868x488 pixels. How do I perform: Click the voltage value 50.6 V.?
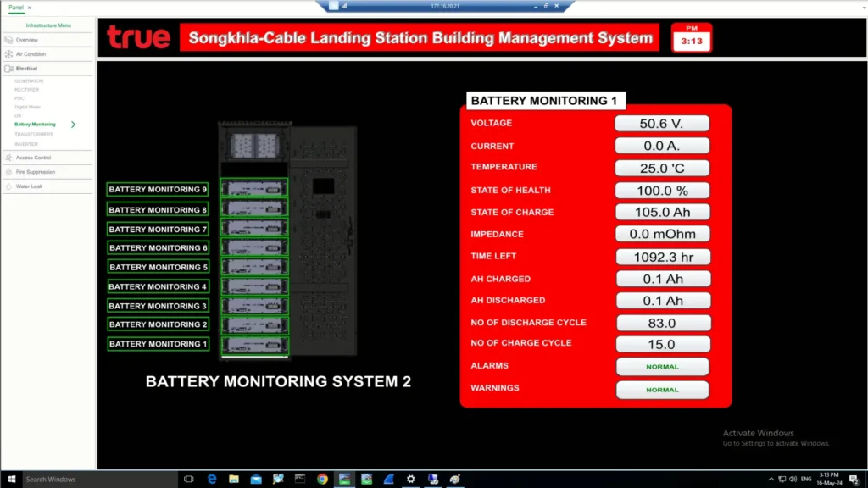(x=662, y=124)
